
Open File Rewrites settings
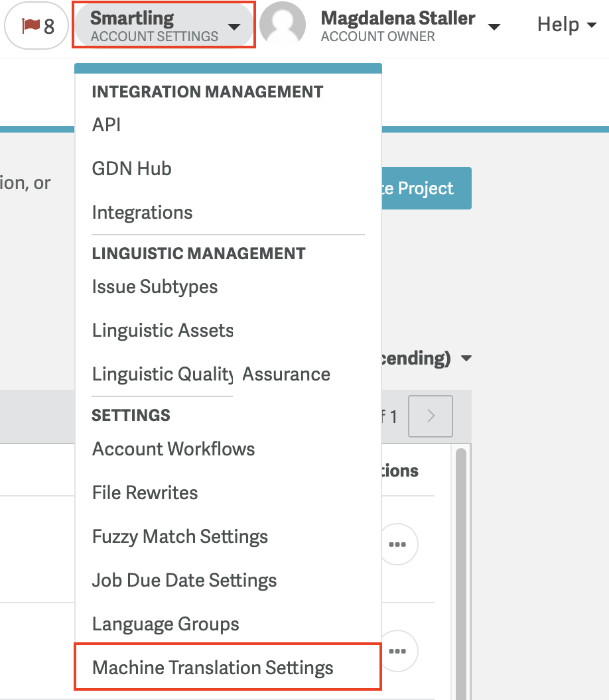[x=145, y=493]
